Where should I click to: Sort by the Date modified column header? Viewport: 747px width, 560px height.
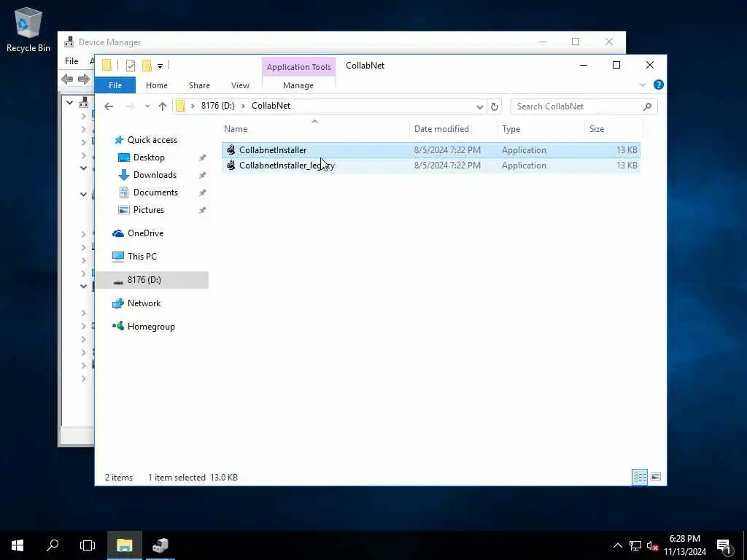[452, 129]
